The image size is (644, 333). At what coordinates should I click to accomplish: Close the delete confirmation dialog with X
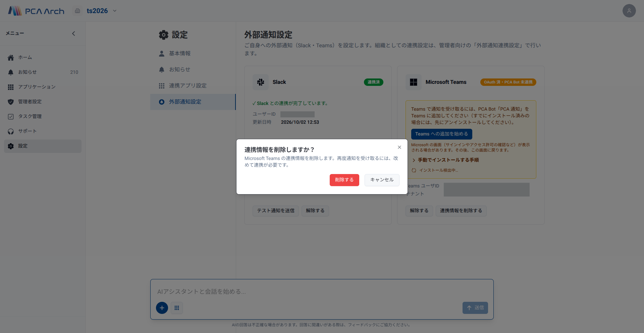click(x=399, y=147)
